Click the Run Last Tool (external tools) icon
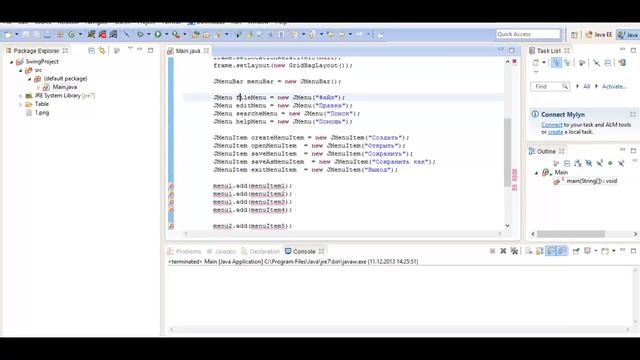This screenshot has height=360, width=640. pyautogui.click(x=176, y=35)
